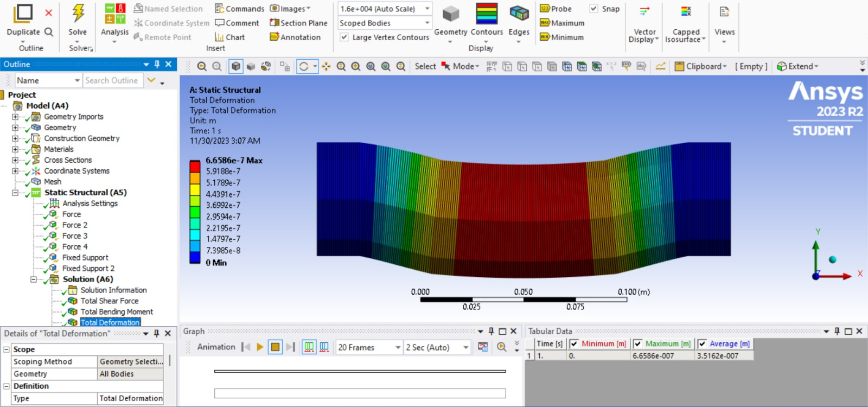Click the Geometry display icon
Screen dimensions: 868x407
point(451,14)
